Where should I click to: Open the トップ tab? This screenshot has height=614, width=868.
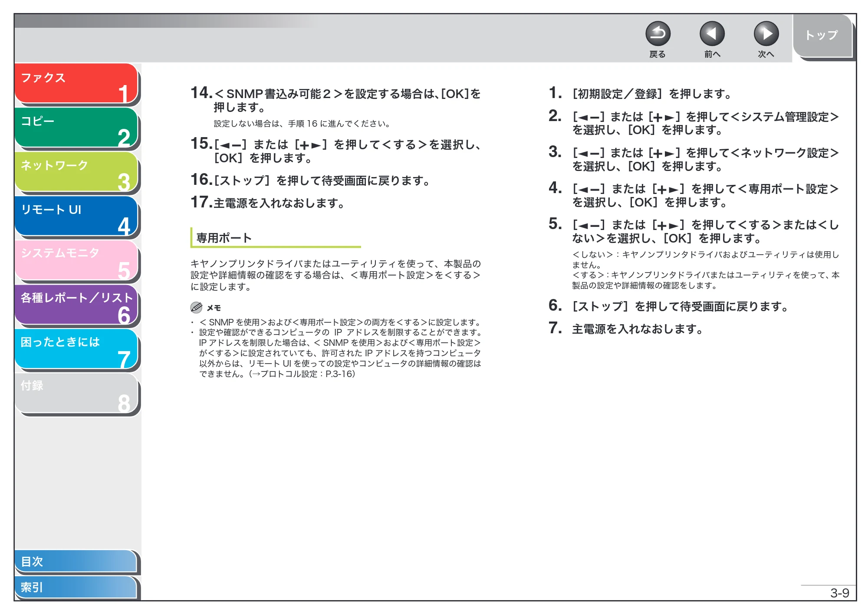click(x=822, y=36)
